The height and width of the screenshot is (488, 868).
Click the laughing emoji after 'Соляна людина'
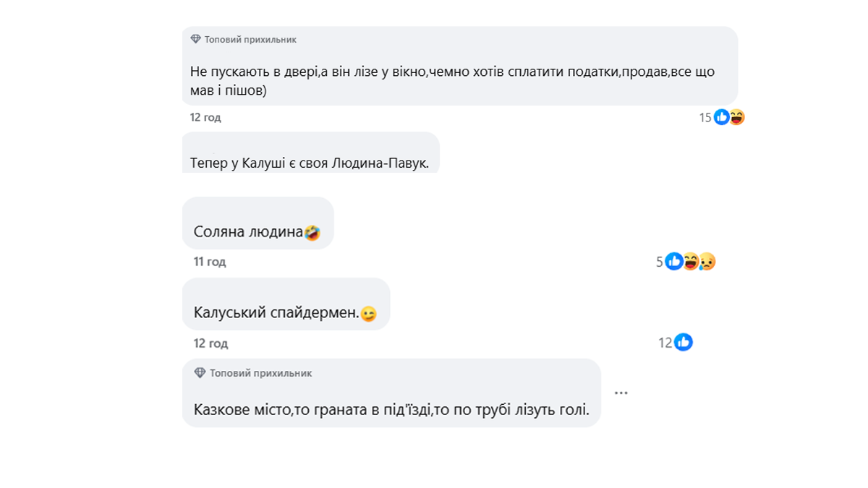313,233
